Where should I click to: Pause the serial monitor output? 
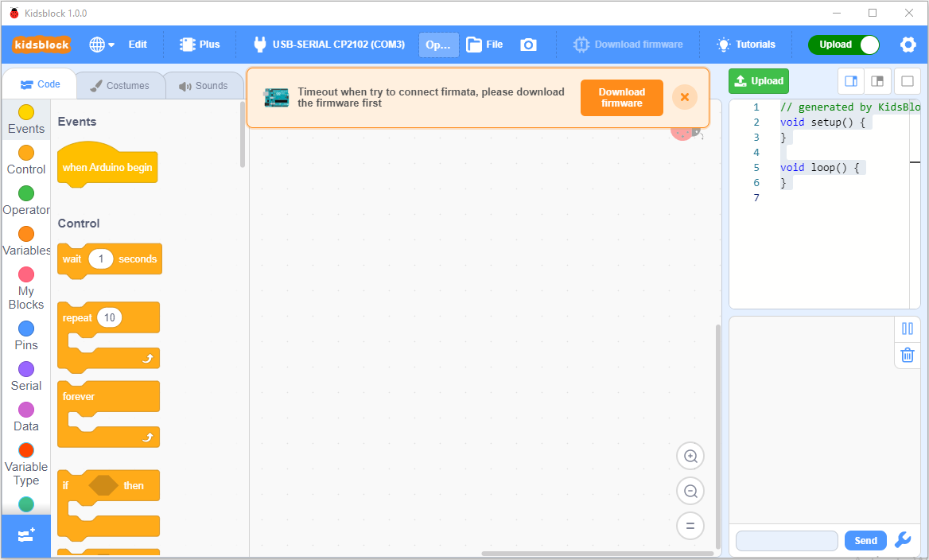tap(907, 329)
